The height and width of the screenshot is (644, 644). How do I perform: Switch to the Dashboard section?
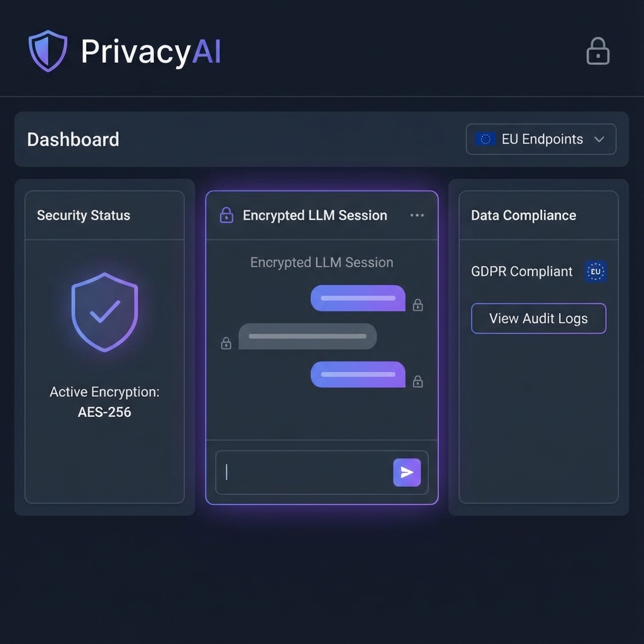[72, 139]
